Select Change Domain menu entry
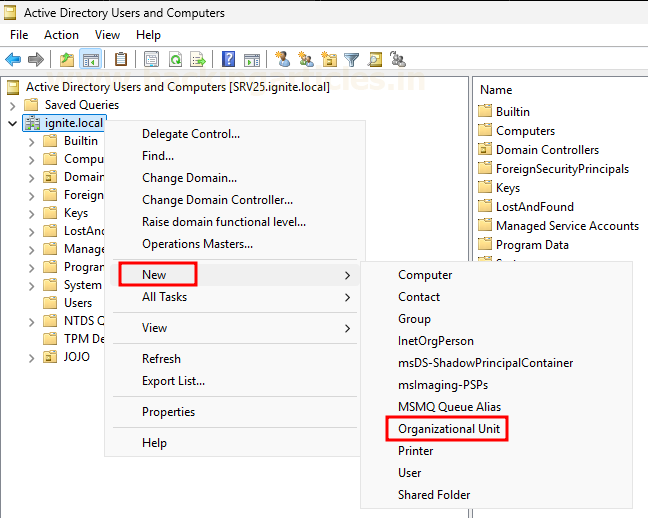The image size is (648, 518). point(189,178)
